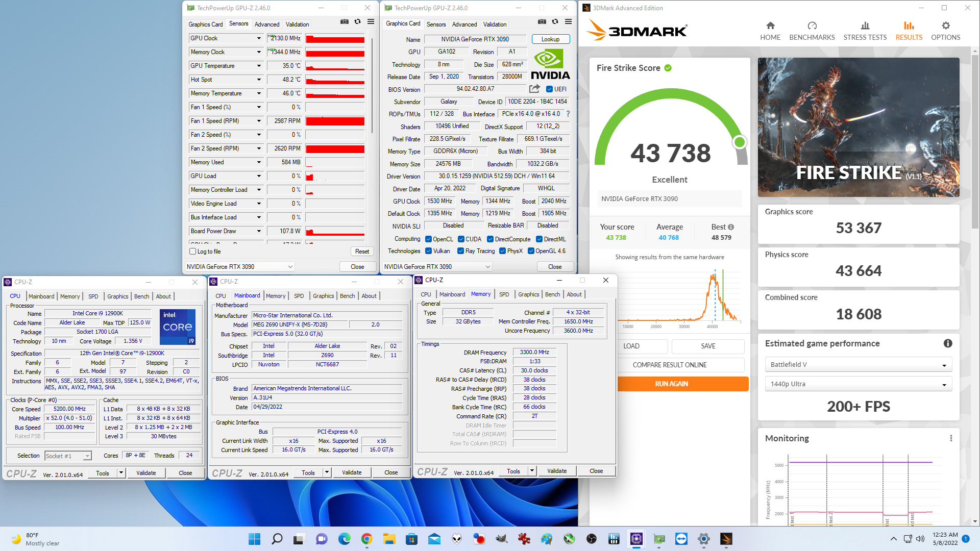980x551 pixels.
Task: Click SAVE button in 3DMark
Action: [x=708, y=346]
